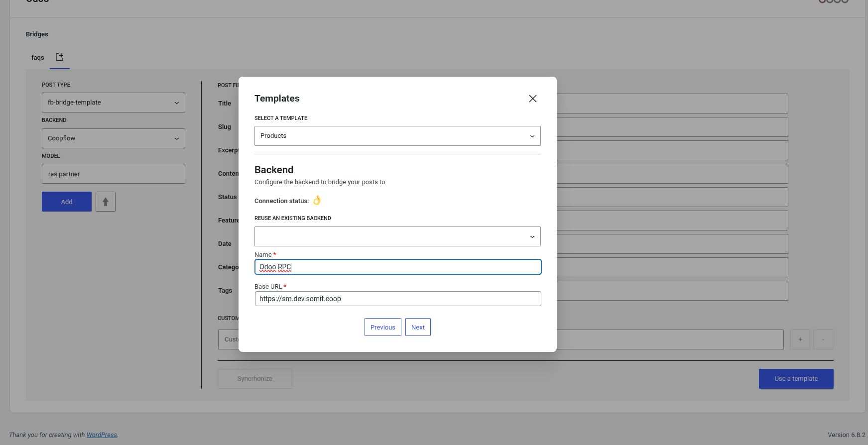This screenshot has width=868, height=445.
Task: Open the WordPress footer link
Action: pos(102,435)
